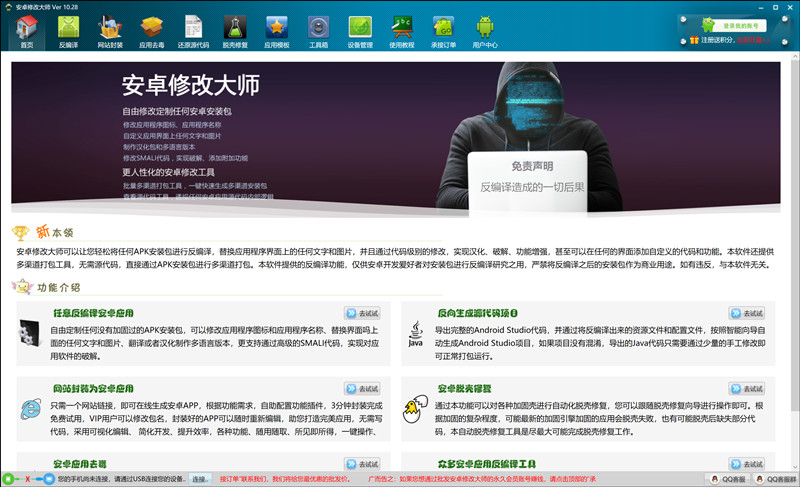The image size is (800, 487).
Task: Click the red 广而告之 advertisement text
Action: (482, 479)
